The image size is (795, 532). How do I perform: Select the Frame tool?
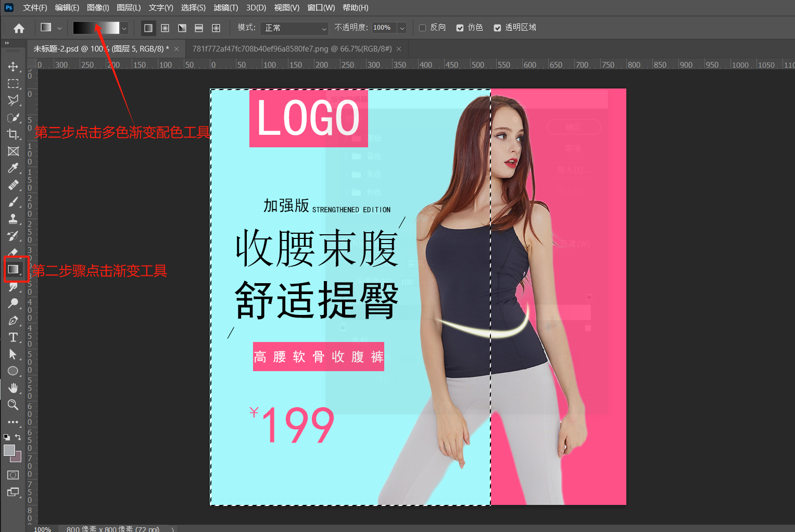click(x=13, y=151)
